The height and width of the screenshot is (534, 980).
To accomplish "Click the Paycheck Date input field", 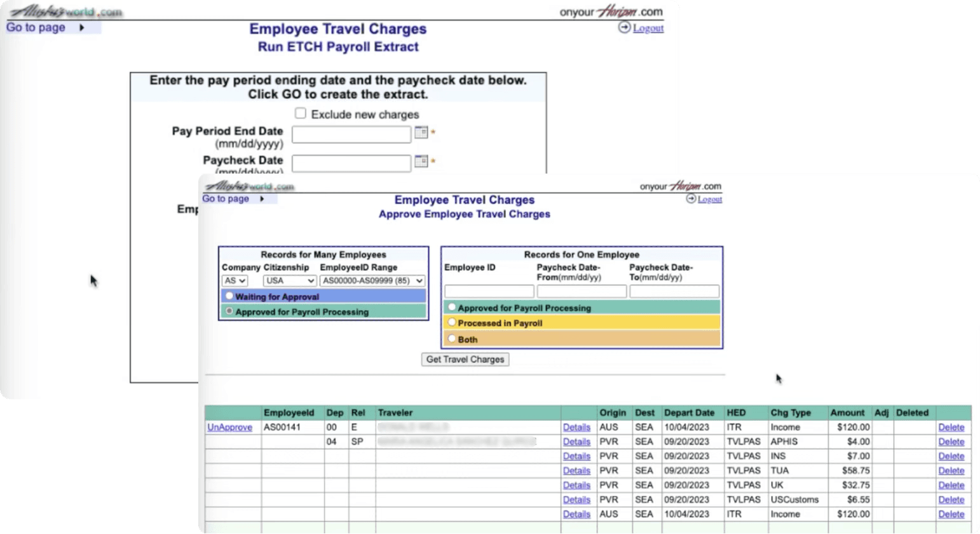I will pos(351,163).
